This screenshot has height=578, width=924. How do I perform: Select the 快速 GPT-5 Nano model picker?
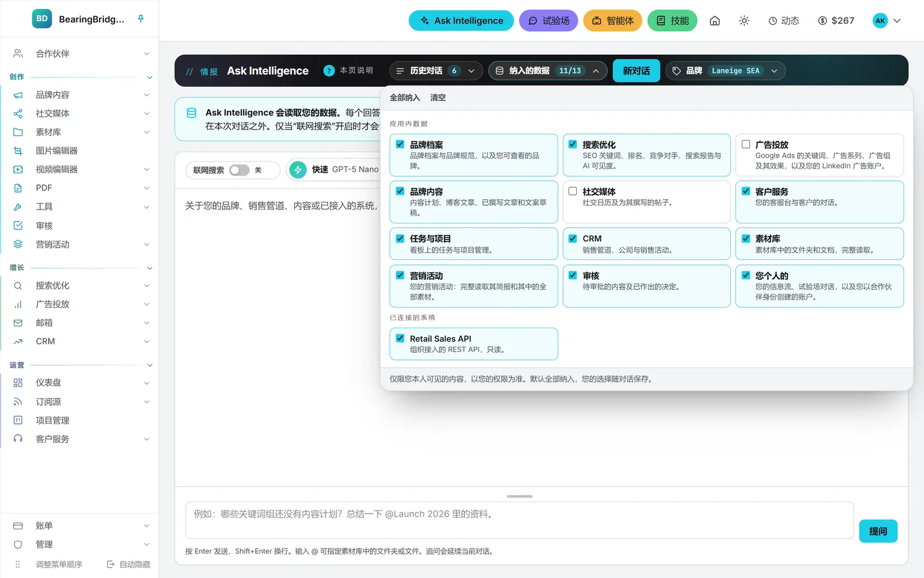[334, 170]
